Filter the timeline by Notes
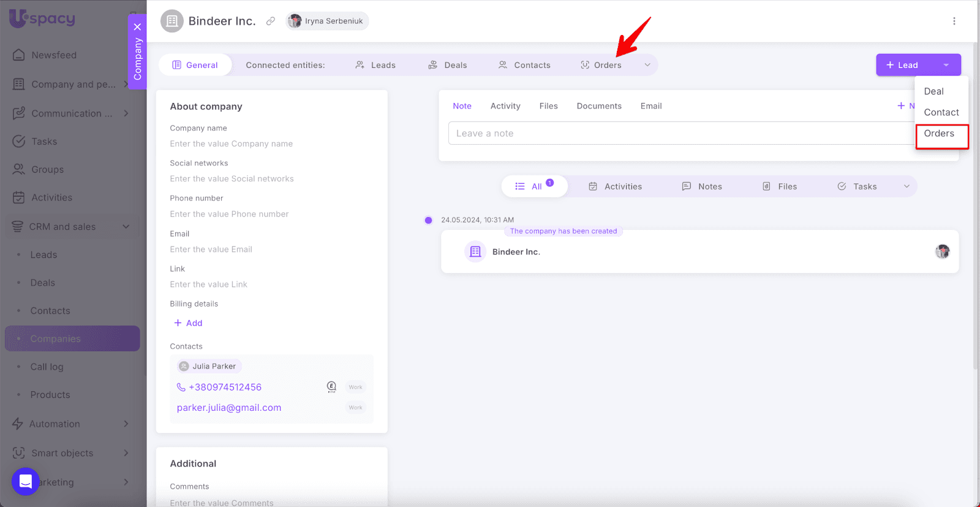The height and width of the screenshot is (507, 980). click(x=702, y=186)
